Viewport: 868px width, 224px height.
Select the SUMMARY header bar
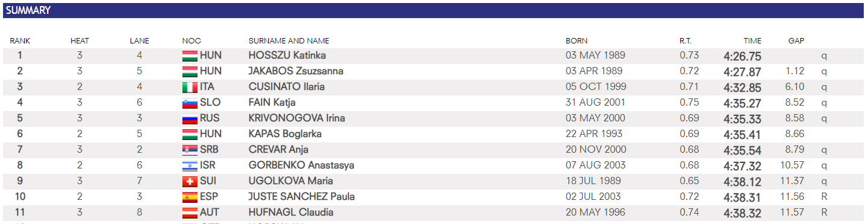(x=432, y=10)
